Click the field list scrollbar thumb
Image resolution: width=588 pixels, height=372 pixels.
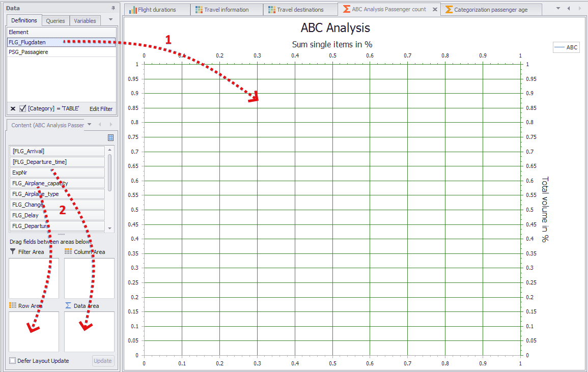point(109,173)
